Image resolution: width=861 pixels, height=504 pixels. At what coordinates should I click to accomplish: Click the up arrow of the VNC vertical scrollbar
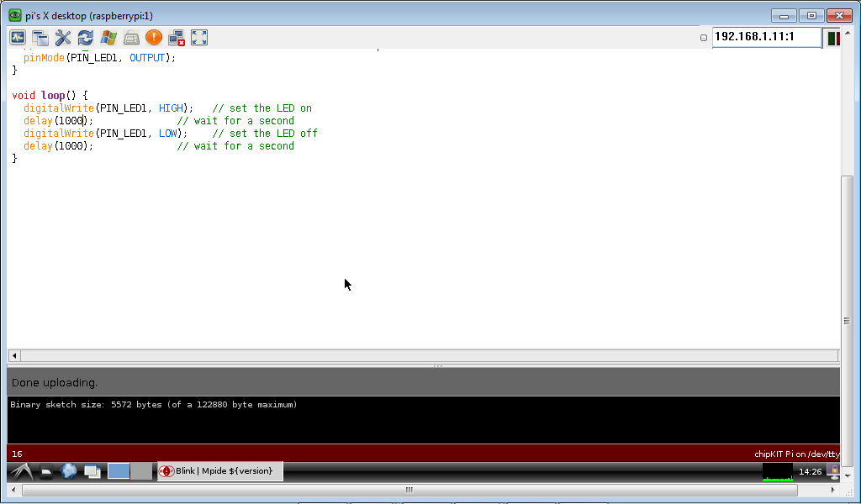coord(848,33)
